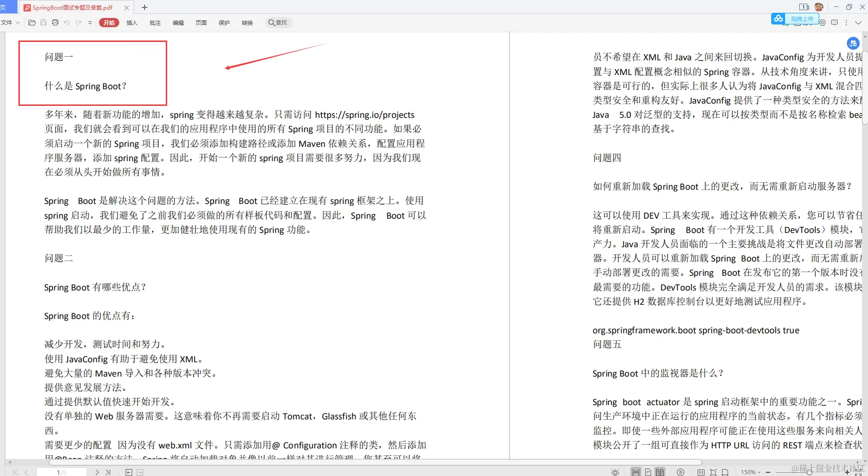Image resolution: width=868 pixels, height=476 pixels.
Task: Select the 开始 ribbon tab
Action: click(x=109, y=23)
